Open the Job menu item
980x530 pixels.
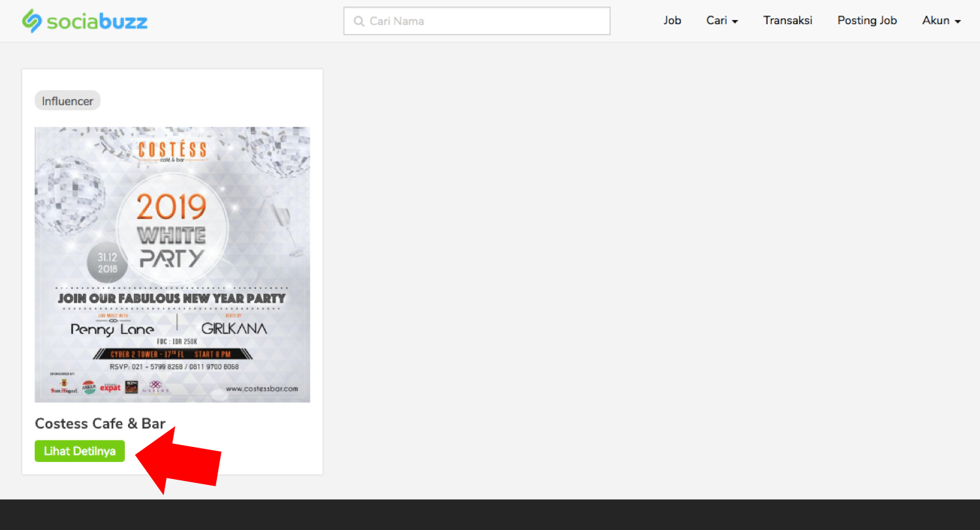tap(672, 20)
